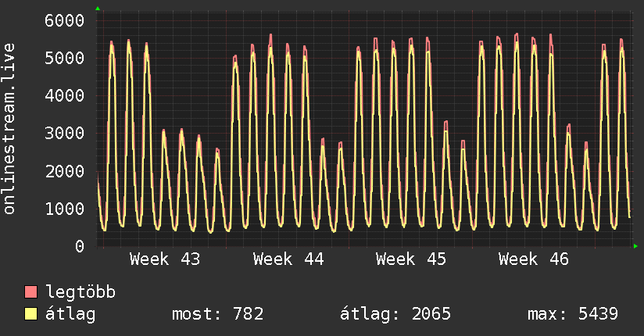644x336 pixels.
Task: Click the Week 45 axis label
Action: (x=411, y=259)
